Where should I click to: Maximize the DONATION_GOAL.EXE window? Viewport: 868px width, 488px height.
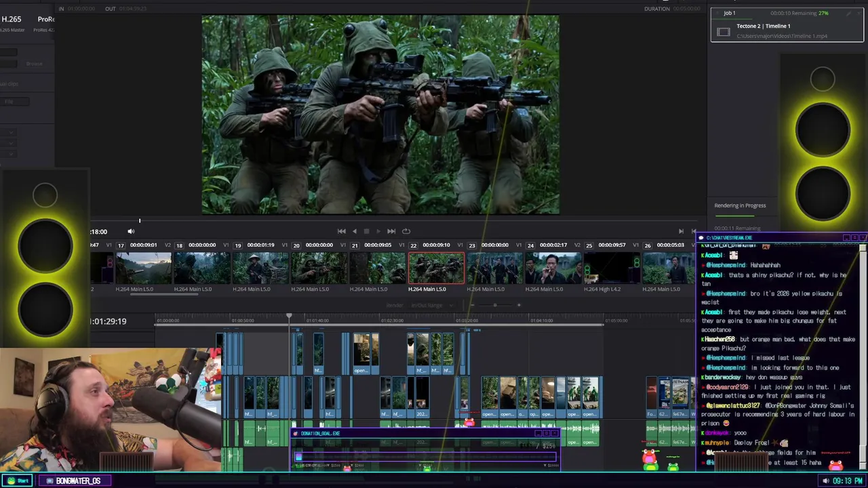[546, 433]
